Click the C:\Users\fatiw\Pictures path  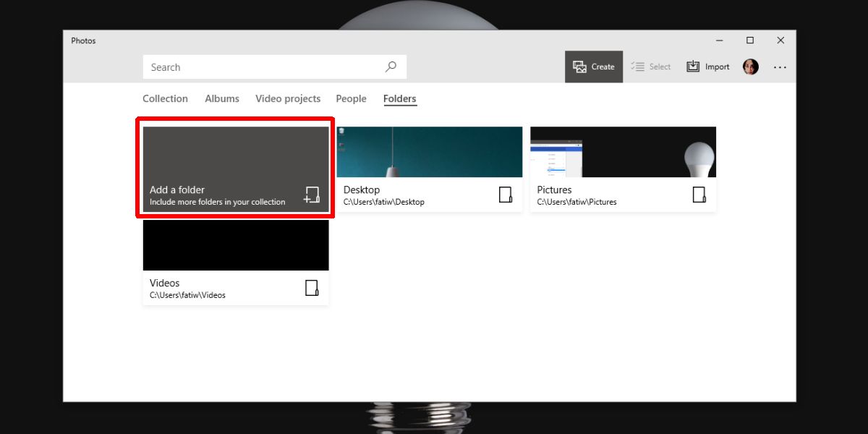(x=577, y=202)
